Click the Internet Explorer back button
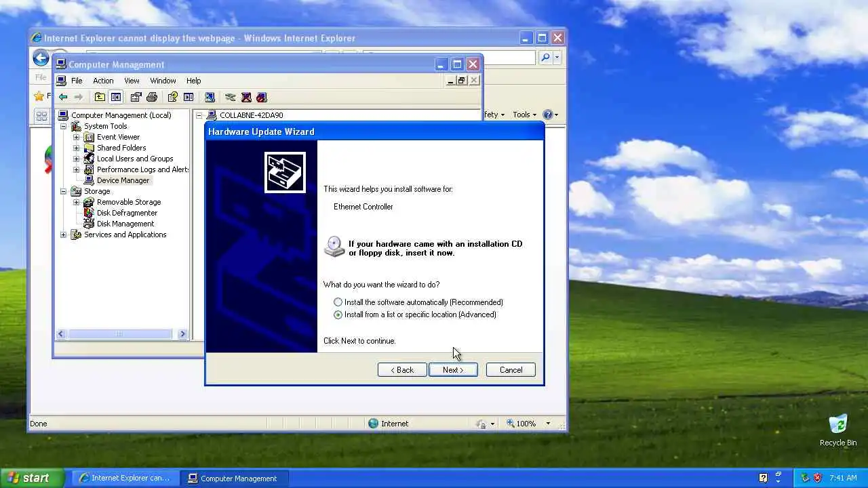Screen dimensions: 868x488 41,58
